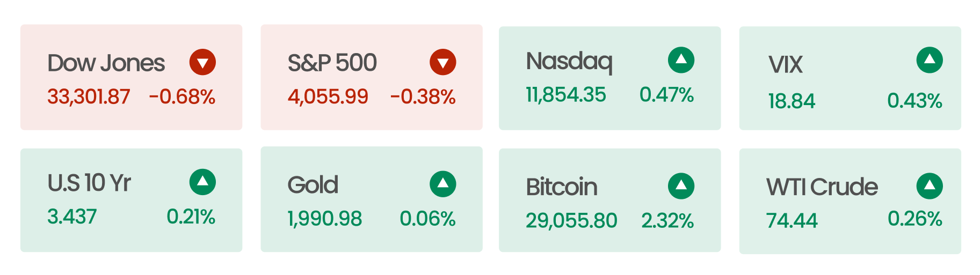This screenshot has width=980, height=275.
Task: Select the Bitcoin title text
Action: [x=561, y=187]
